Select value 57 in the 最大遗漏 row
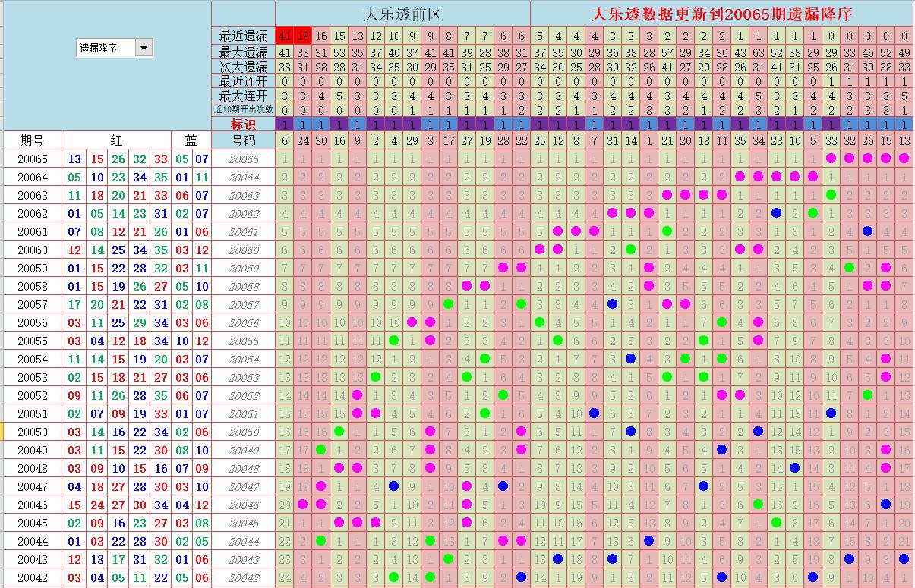Screen dimensions: 915x588 pos(667,52)
